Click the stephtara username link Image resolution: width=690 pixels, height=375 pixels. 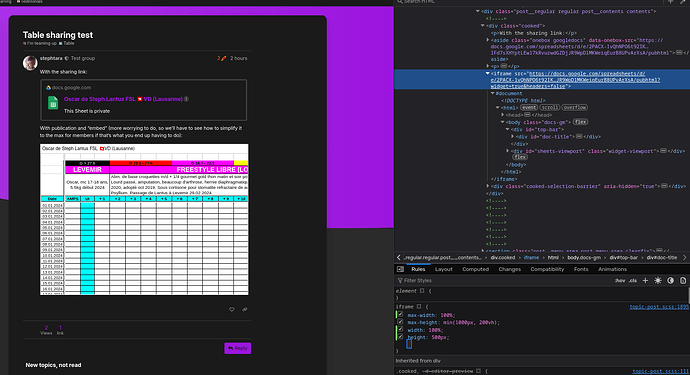coord(51,58)
